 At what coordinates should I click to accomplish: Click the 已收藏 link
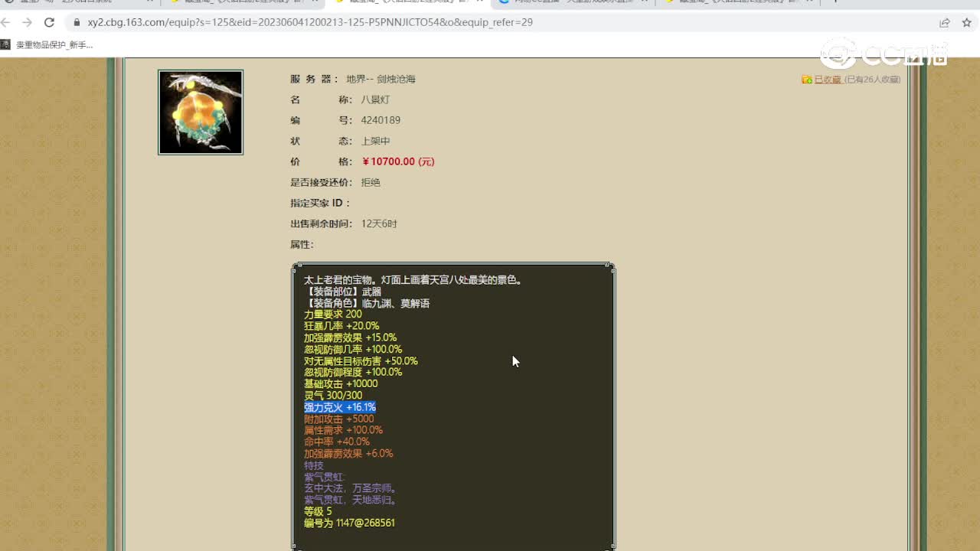click(x=827, y=80)
